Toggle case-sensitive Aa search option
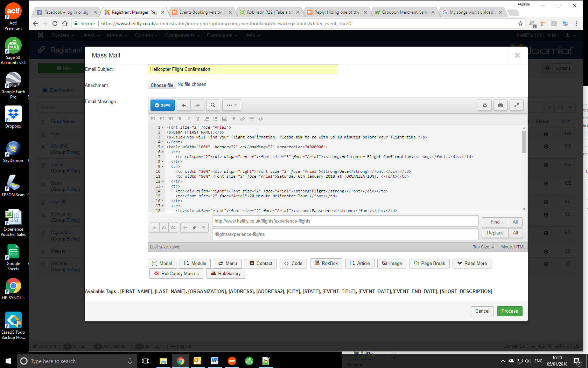The image size is (588, 368). tap(164, 227)
